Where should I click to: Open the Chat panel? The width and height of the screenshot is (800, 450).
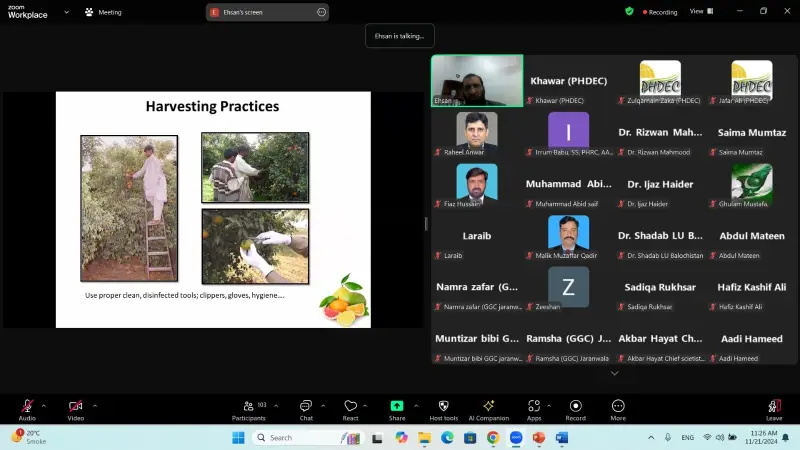tap(306, 407)
